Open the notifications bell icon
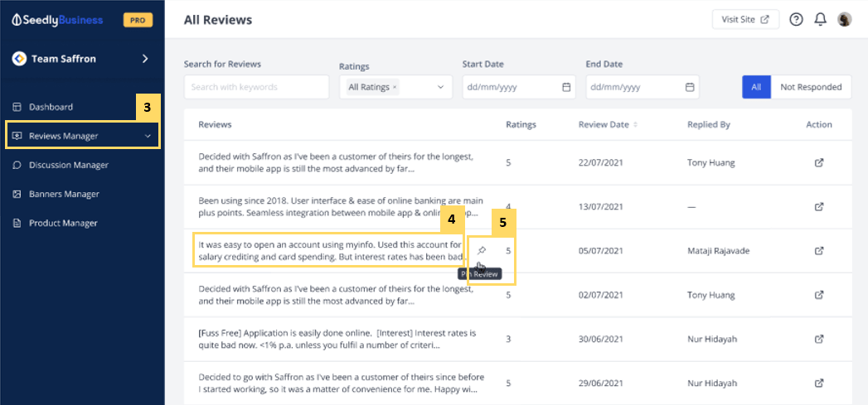Viewport: 868px width, 405px height. [x=820, y=20]
